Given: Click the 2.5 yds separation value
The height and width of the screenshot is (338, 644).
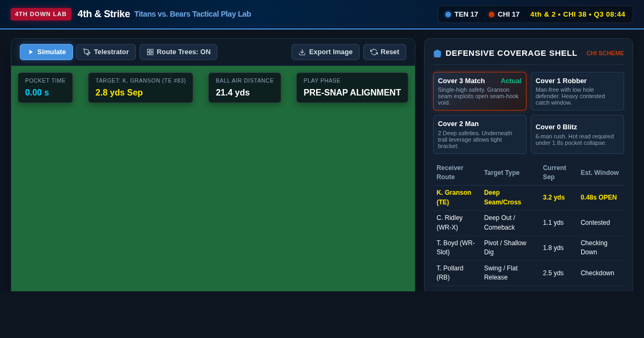Looking at the screenshot, I should (553, 273).
